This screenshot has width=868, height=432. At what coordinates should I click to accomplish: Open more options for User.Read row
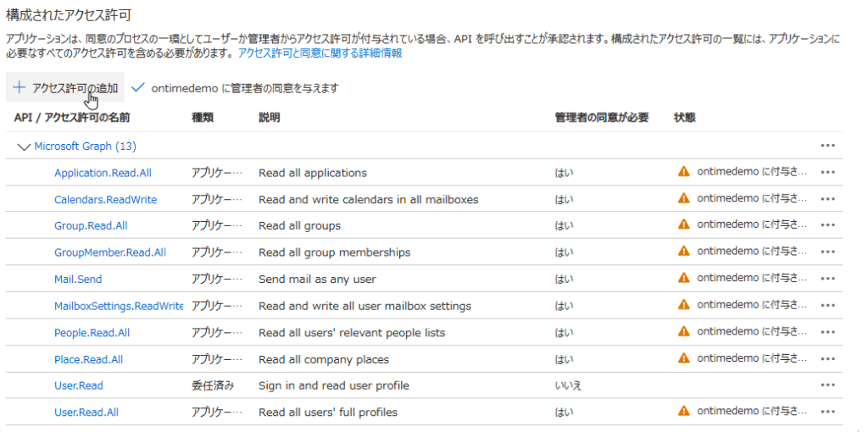(827, 385)
